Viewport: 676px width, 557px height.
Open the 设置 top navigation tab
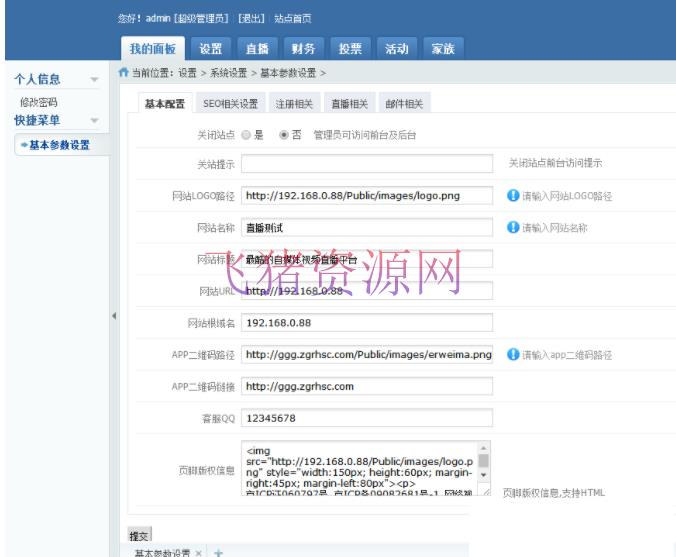[210, 48]
